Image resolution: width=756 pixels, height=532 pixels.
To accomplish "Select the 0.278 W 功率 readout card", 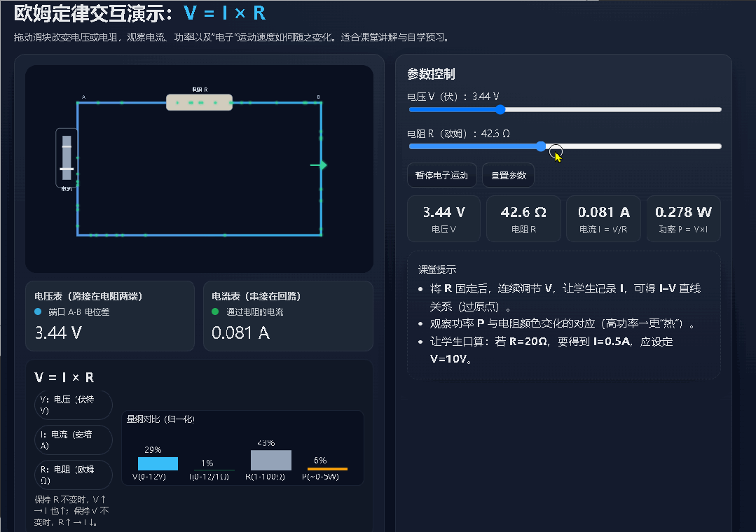I will coord(683,218).
